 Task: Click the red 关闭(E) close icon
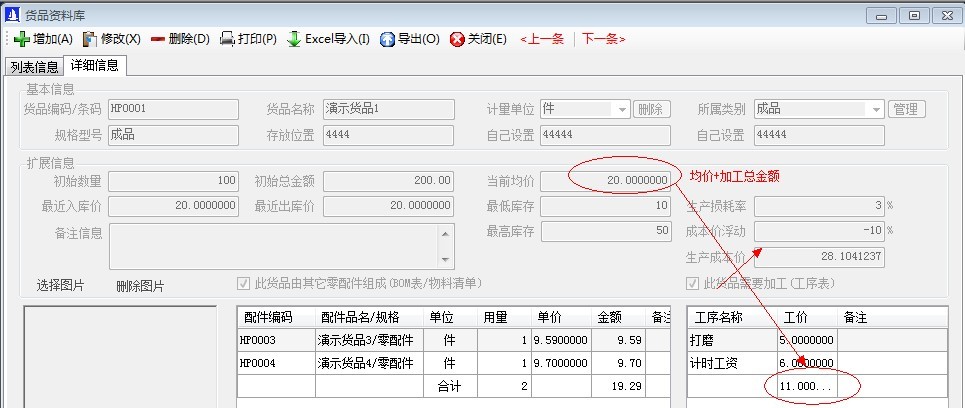click(457, 39)
